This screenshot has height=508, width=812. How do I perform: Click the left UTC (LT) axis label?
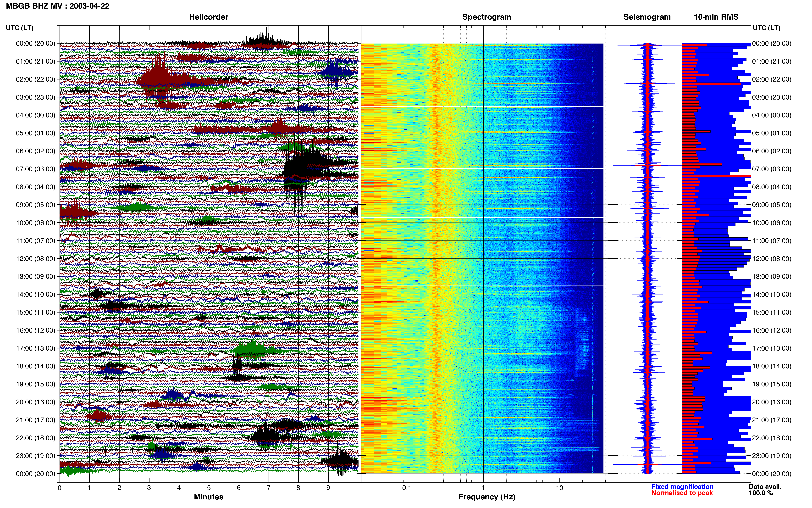19,28
